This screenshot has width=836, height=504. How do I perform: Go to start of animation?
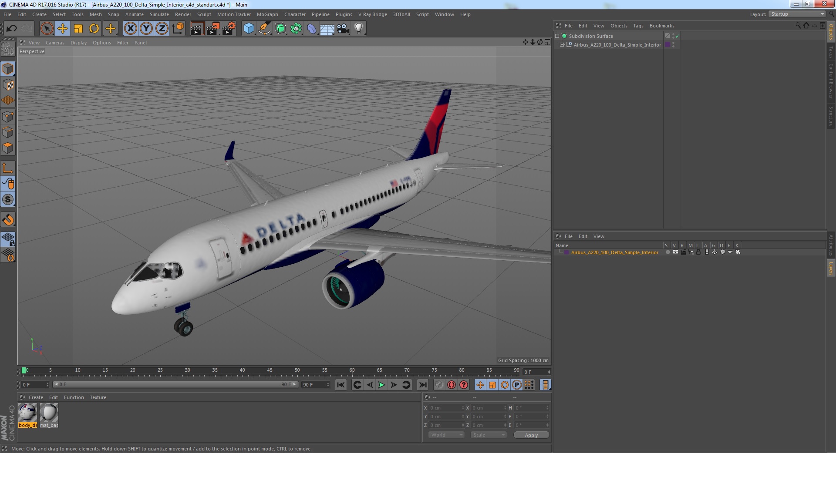coord(340,385)
